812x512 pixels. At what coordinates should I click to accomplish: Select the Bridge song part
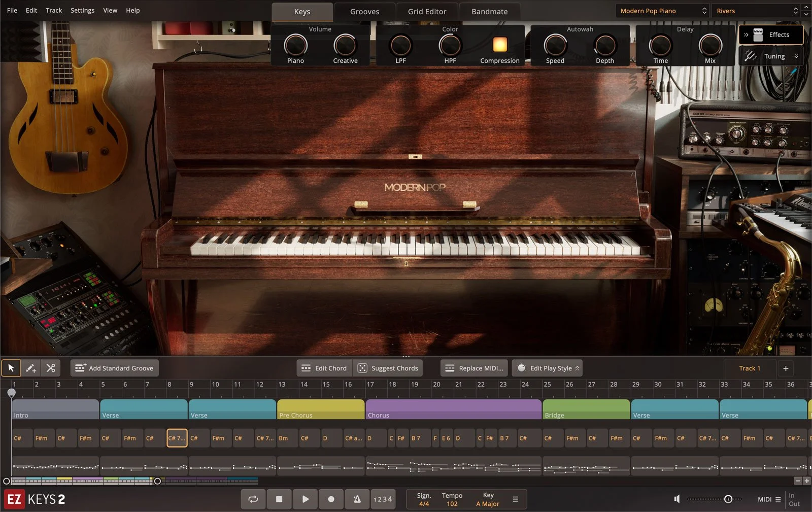click(x=586, y=409)
